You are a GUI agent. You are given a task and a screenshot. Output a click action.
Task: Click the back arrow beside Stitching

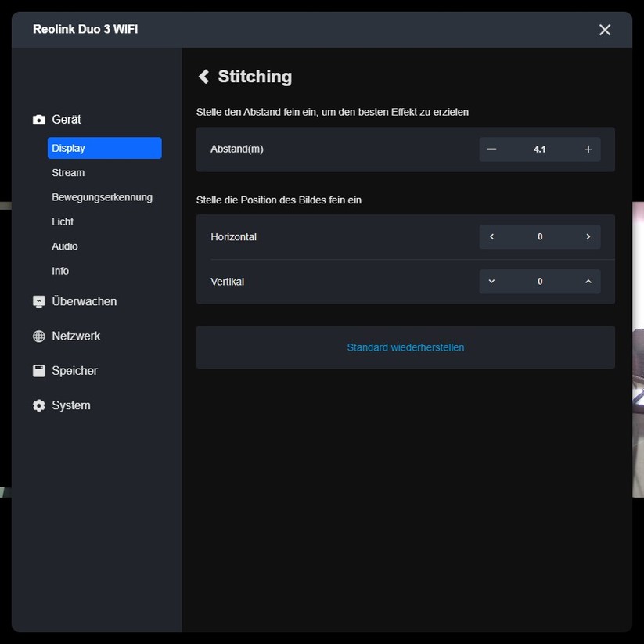(x=203, y=76)
